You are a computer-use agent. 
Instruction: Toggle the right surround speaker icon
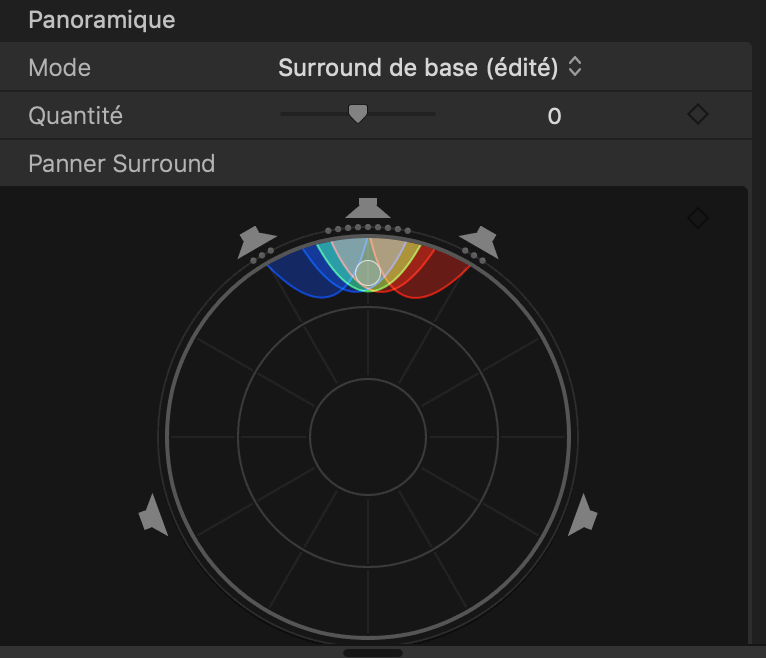click(582, 515)
